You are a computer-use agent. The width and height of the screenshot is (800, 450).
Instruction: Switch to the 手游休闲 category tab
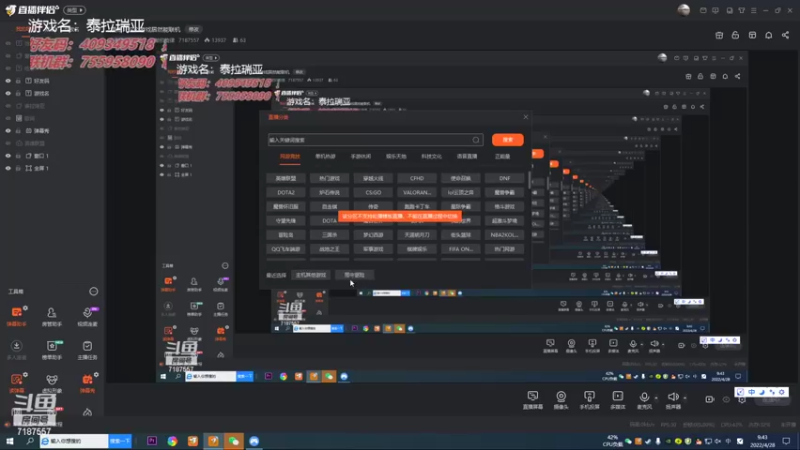(361, 157)
